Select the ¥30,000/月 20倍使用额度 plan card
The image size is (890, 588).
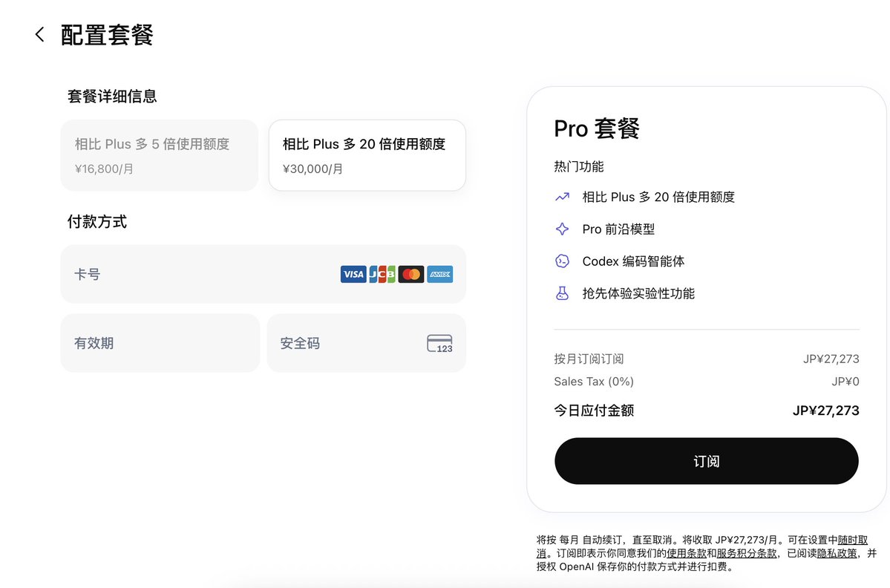[367, 155]
